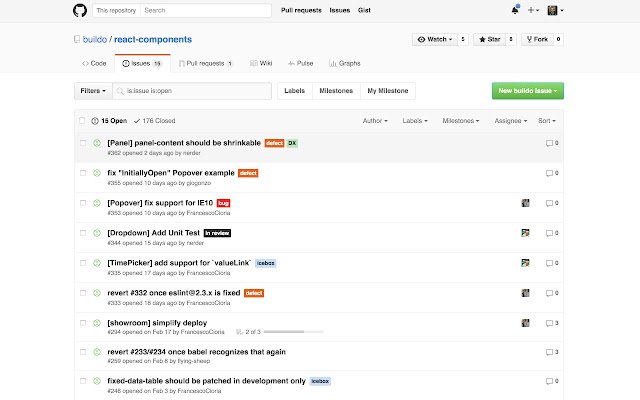640x400 pixels.
Task: Click the 2 of 3 task progress bar
Action: (x=293, y=332)
